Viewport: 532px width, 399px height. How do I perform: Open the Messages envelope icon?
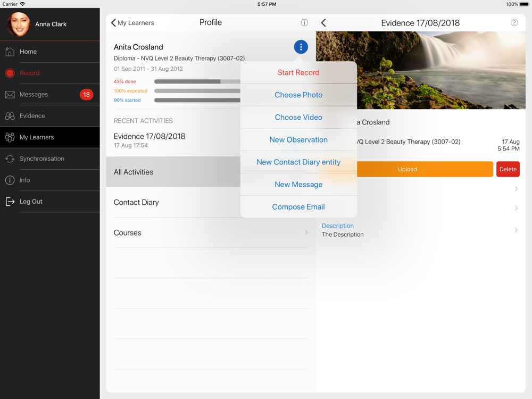tap(10, 95)
